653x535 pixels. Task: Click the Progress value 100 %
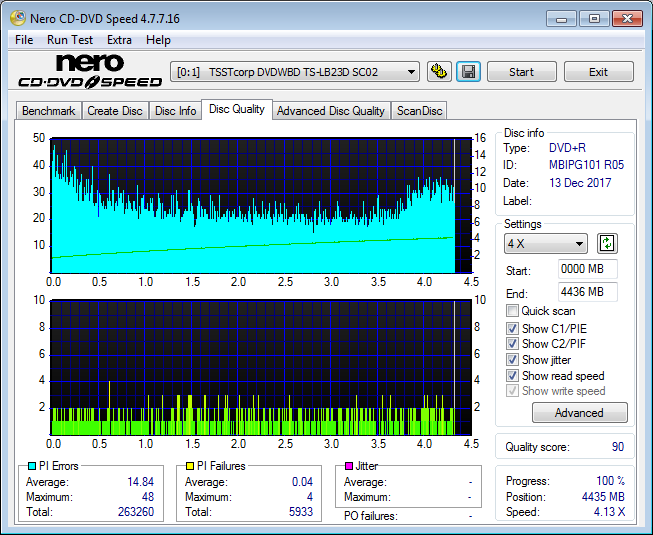611,481
